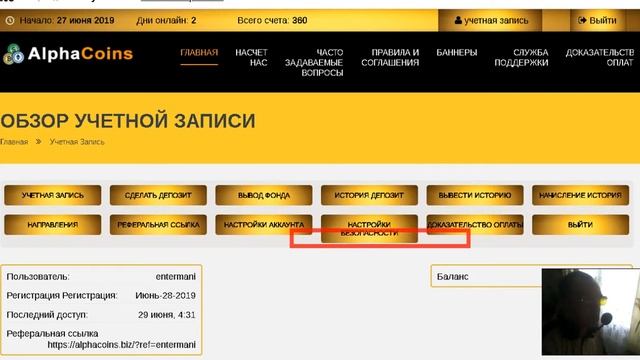Click ВЫВЕСТИ ИСТОРИЮ button
This screenshot has height=360, width=640.
475,195
